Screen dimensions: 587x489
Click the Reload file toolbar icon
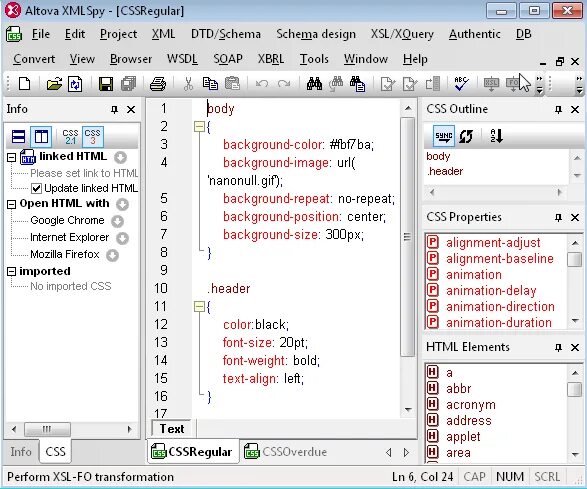click(75, 83)
